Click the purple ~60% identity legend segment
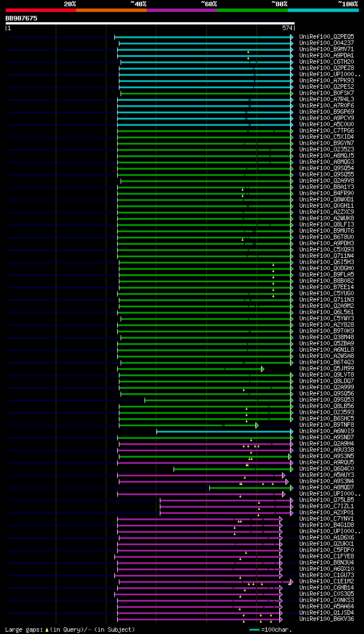364x634 pixels. click(x=182, y=10)
